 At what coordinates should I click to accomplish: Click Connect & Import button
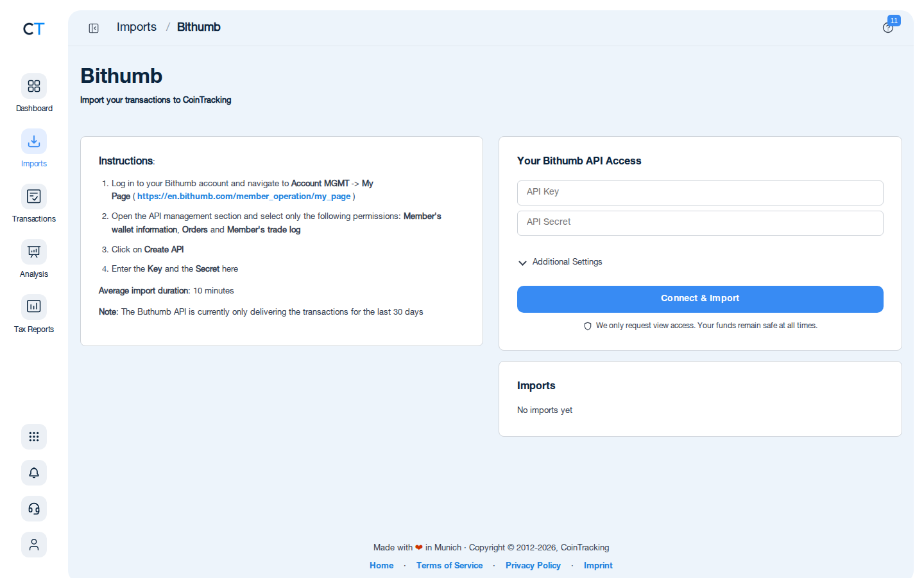[x=700, y=299]
